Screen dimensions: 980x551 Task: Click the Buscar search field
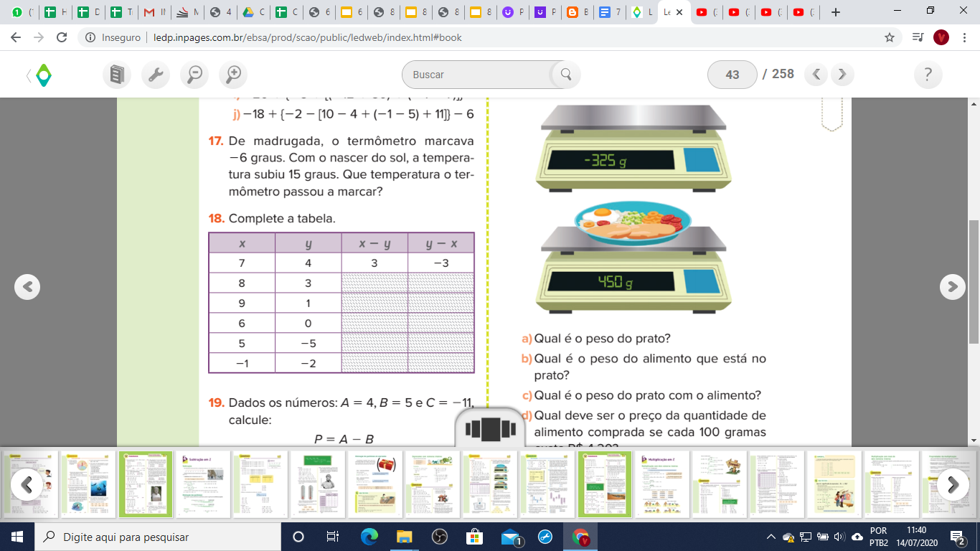click(479, 75)
